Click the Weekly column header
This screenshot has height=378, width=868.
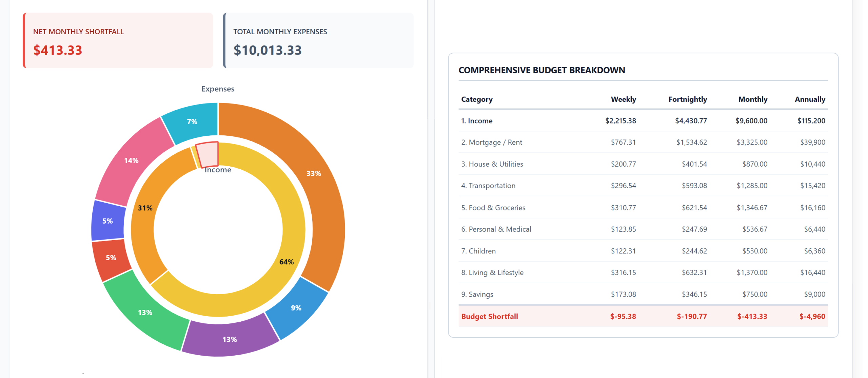623,99
